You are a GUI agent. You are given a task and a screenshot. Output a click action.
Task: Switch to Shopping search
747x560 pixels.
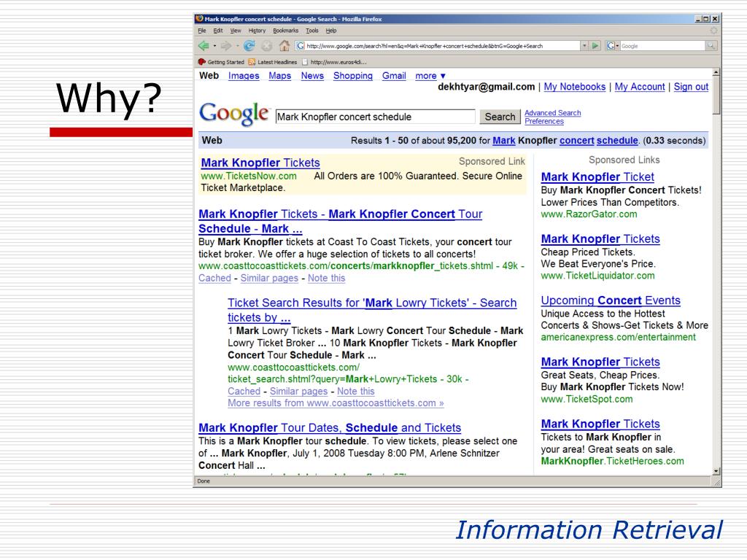(x=352, y=76)
